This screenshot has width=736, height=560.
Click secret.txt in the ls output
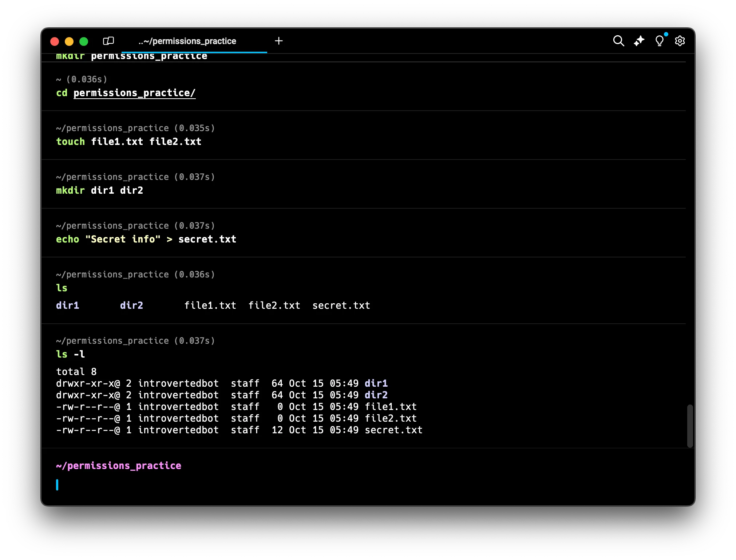pos(341,305)
